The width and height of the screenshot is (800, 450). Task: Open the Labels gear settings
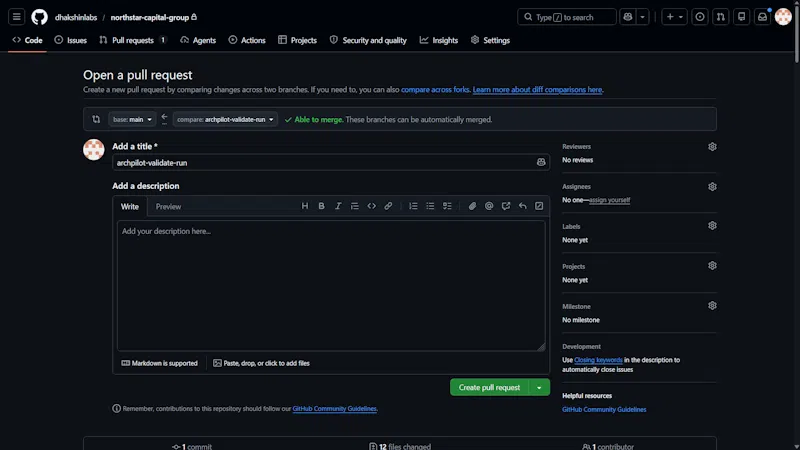712,226
